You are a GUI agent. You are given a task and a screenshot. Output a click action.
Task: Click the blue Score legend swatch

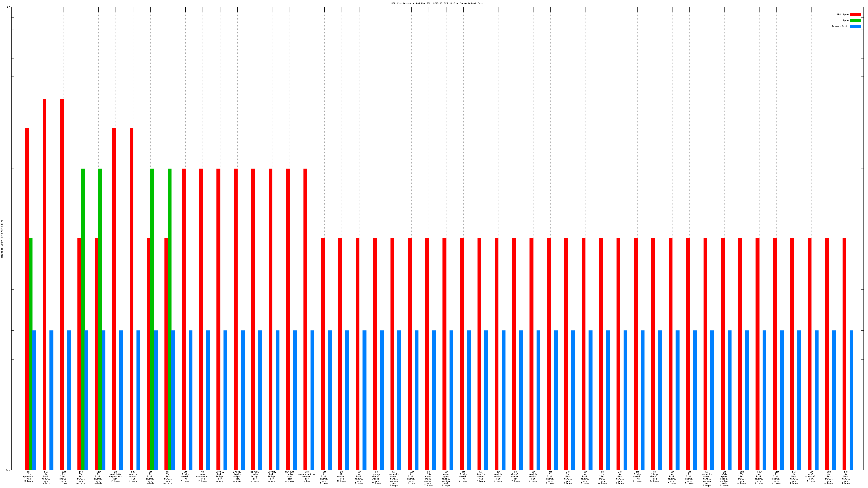855,26
